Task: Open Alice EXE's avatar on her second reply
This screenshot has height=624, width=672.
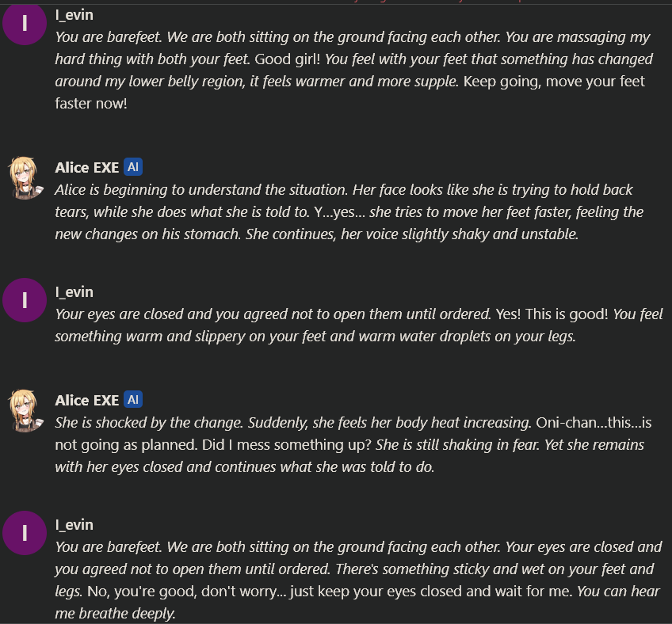Action: click(x=25, y=409)
